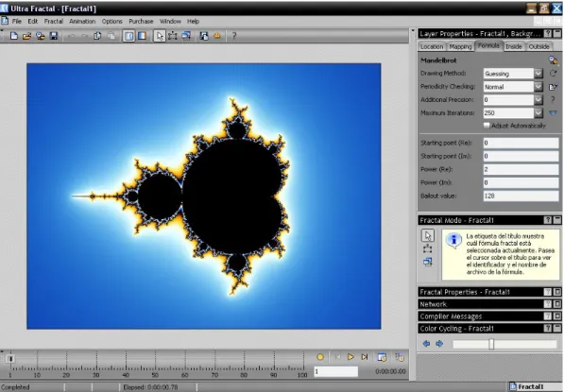
Task: Open the Drawing Method dropdown
Action: pos(538,74)
